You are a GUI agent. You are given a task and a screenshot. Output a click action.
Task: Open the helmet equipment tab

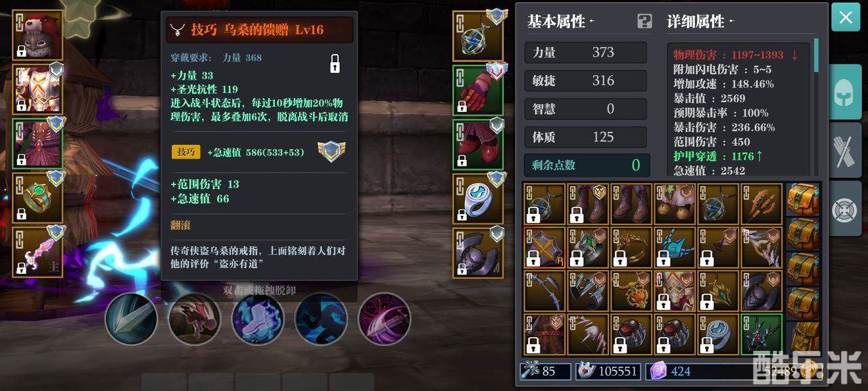click(x=845, y=92)
